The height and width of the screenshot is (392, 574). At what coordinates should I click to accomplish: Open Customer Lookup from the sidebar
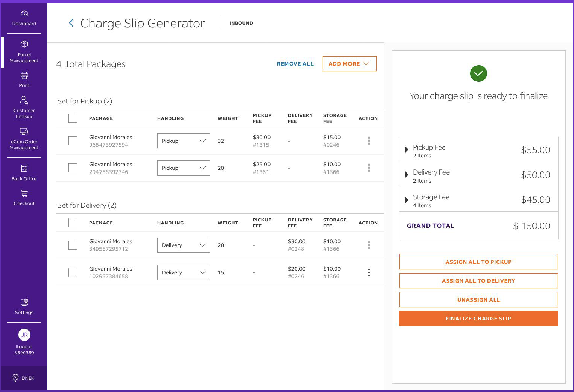pos(24,107)
